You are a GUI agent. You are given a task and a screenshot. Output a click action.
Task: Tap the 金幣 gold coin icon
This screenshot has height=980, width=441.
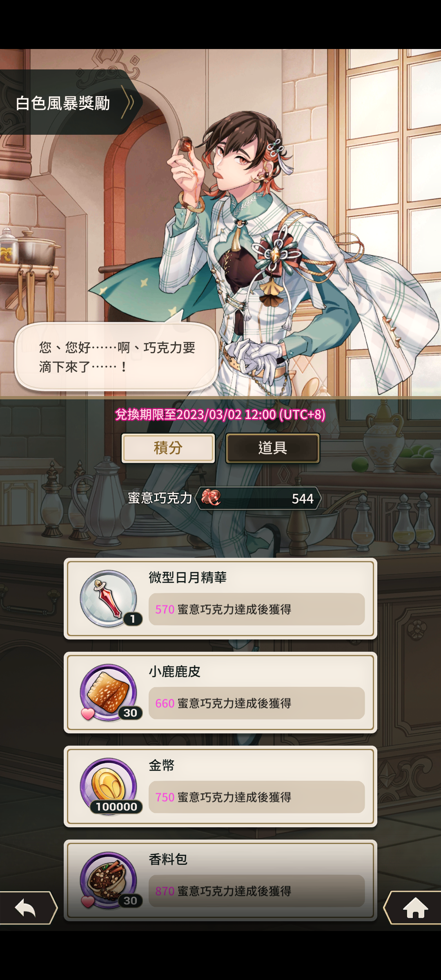tap(109, 786)
